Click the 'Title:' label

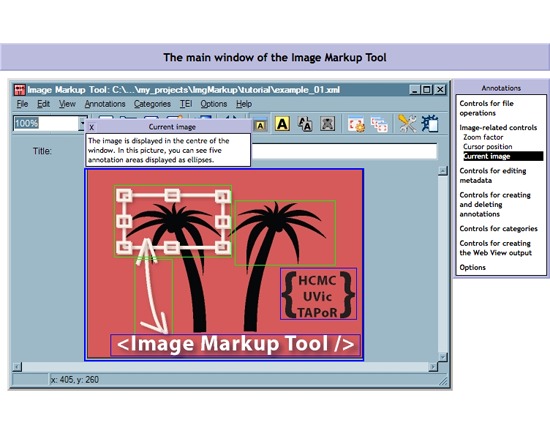click(x=42, y=151)
